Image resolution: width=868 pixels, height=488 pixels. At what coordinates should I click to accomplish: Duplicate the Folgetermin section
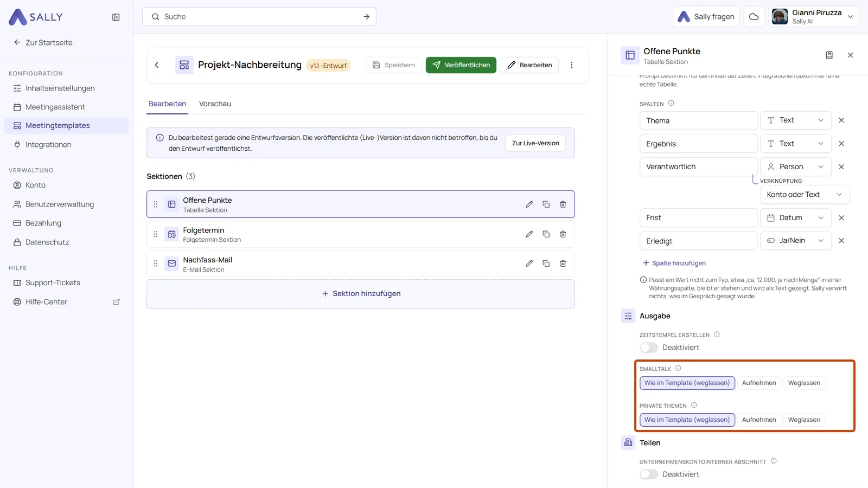point(546,234)
